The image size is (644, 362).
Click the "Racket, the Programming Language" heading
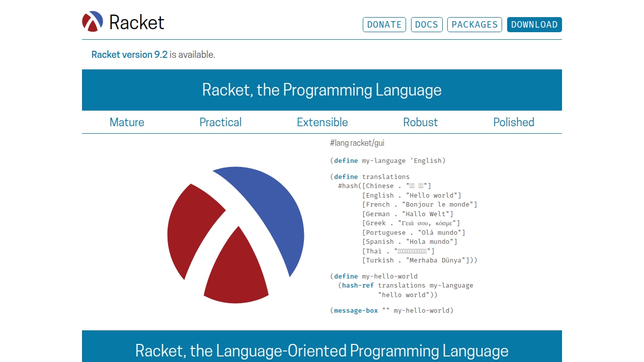point(322,90)
